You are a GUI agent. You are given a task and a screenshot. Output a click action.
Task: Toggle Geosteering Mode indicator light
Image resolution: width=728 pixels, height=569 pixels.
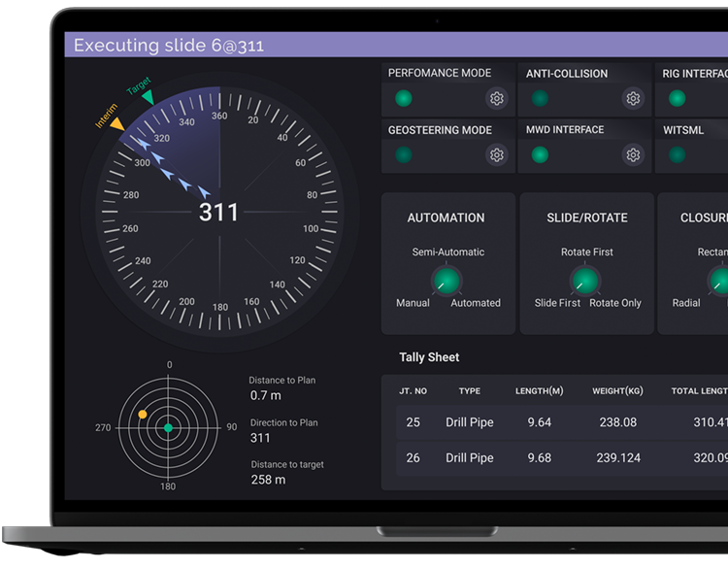[x=404, y=154]
